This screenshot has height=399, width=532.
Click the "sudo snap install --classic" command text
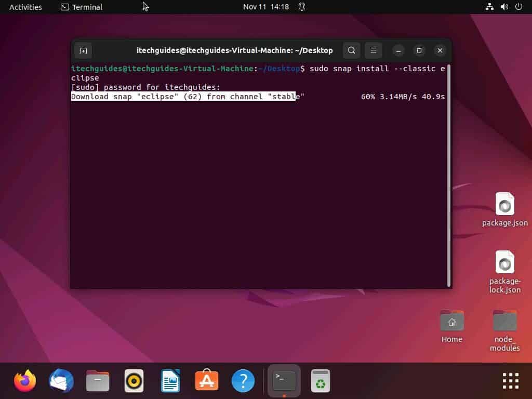[373, 69]
